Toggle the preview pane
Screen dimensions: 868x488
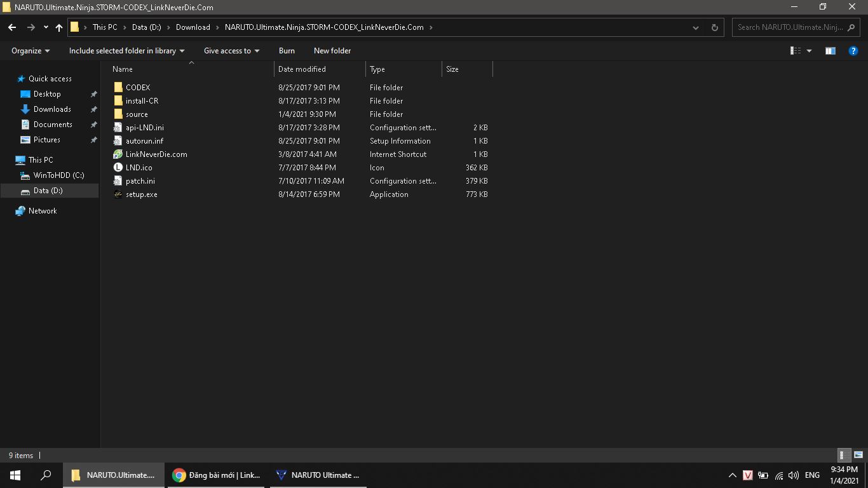coord(831,51)
